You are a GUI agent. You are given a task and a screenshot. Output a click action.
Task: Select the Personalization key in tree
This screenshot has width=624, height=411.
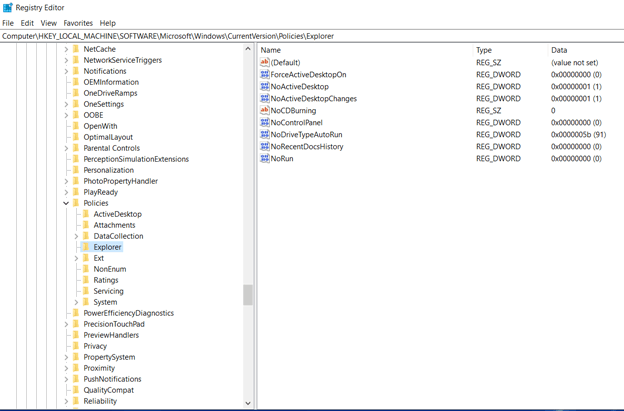point(109,170)
